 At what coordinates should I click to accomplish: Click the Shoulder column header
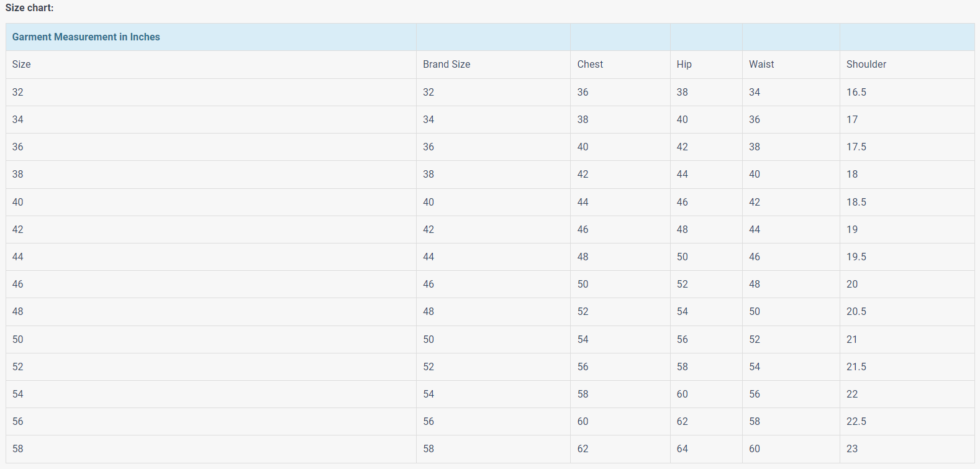[866, 65]
